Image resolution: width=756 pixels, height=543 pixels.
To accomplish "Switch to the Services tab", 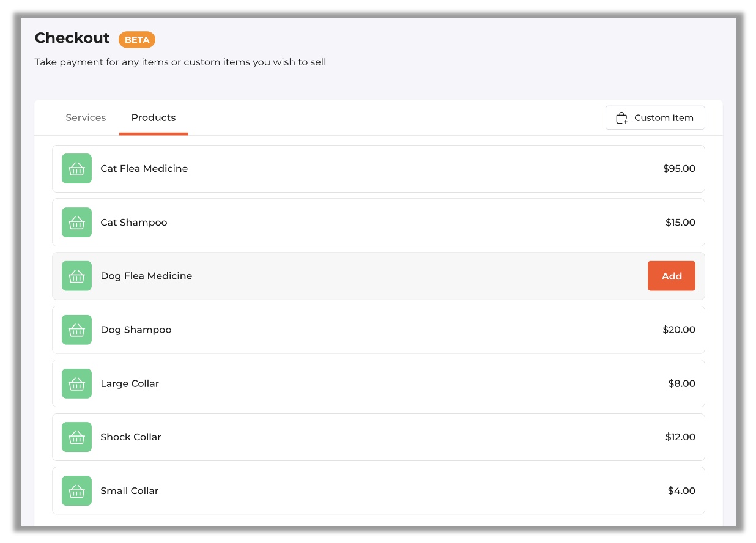I will click(86, 117).
